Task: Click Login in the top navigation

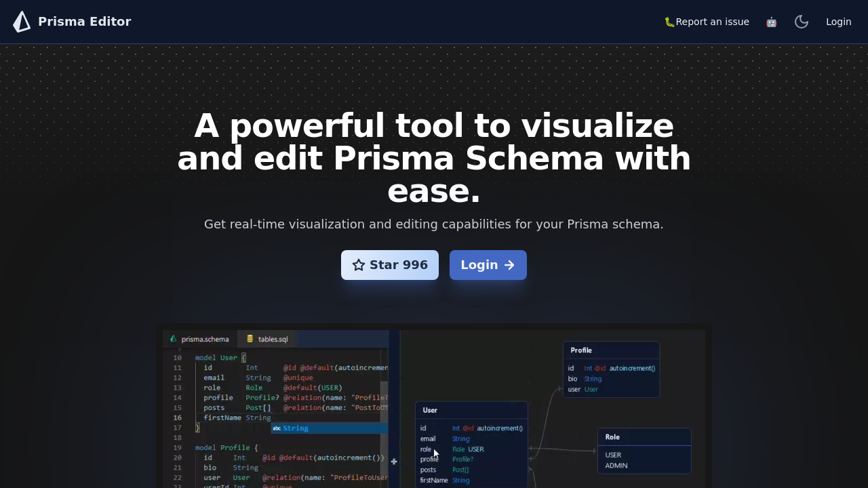Action: pos(839,21)
